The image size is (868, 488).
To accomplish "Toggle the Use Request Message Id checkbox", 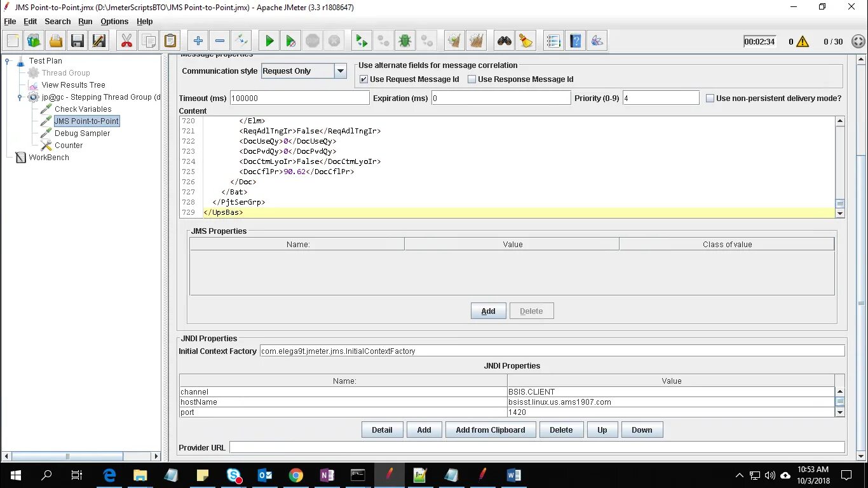I will coord(363,79).
